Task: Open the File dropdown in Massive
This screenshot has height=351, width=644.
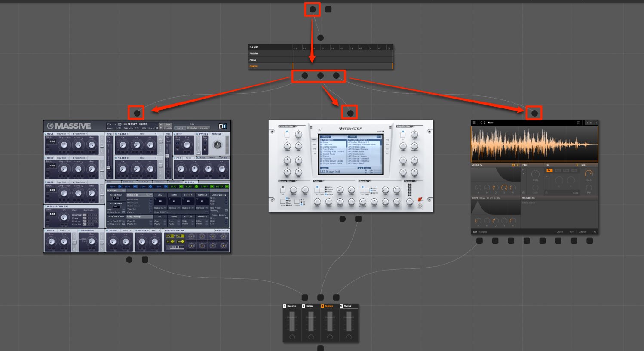Action: click(111, 124)
